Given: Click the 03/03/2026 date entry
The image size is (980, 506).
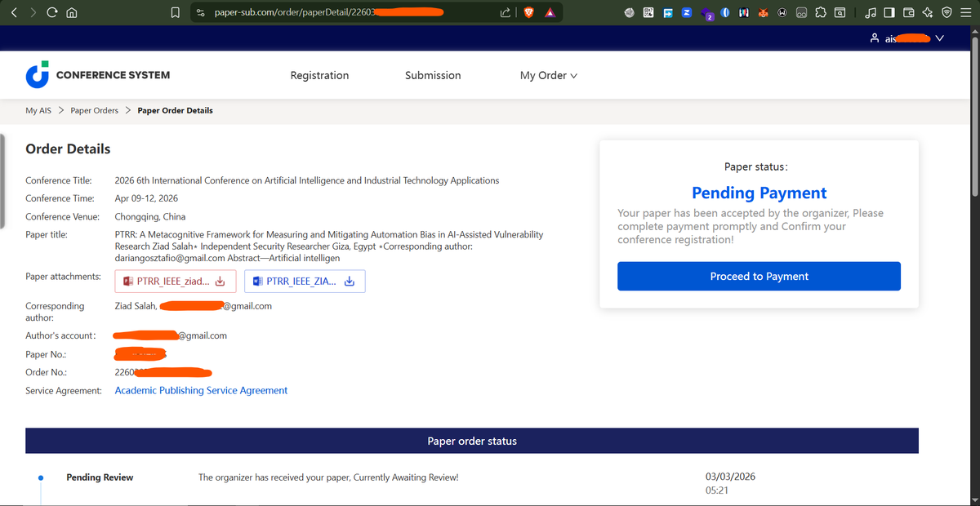Looking at the screenshot, I should pyautogui.click(x=730, y=477).
